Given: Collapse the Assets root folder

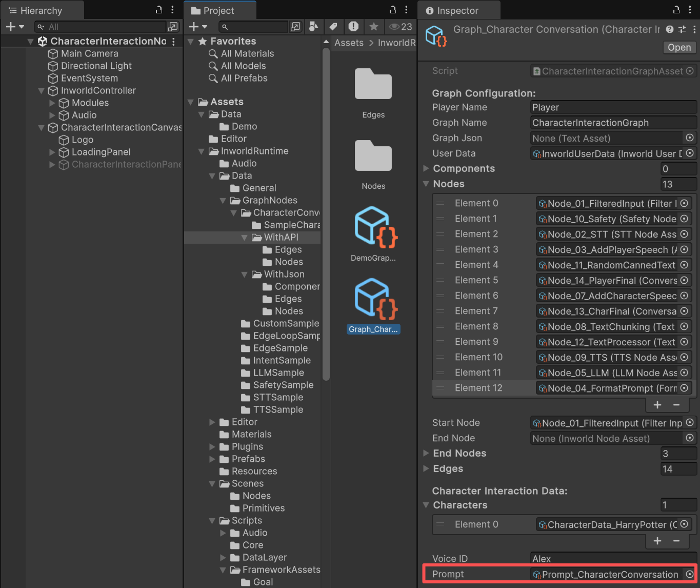Looking at the screenshot, I should pyautogui.click(x=191, y=102).
